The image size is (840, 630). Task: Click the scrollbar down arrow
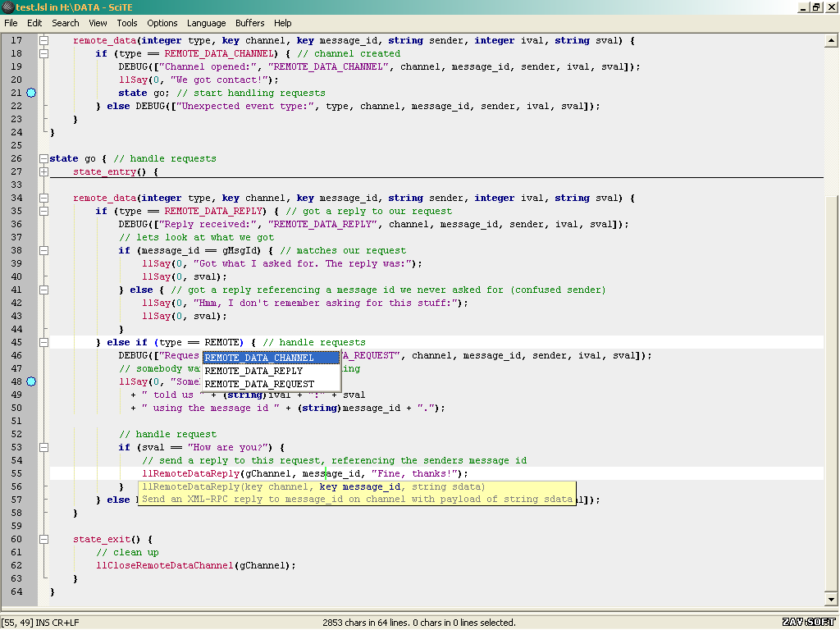click(x=831, y=600)
